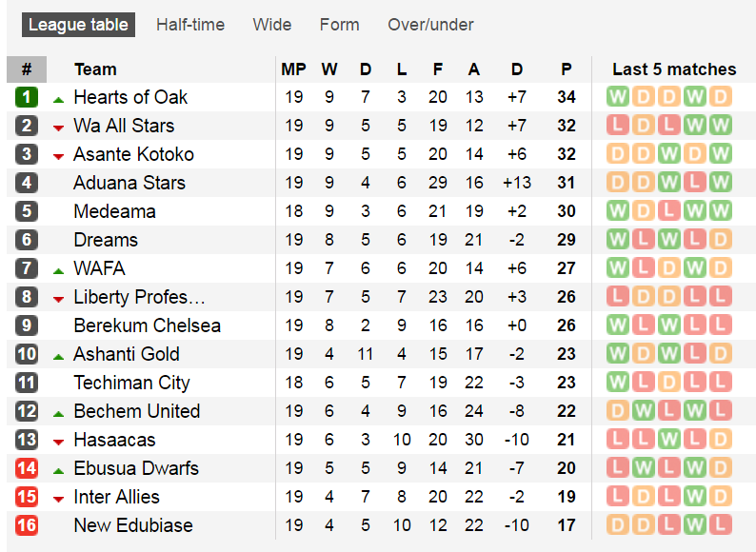Select the Form tab
The height and width of the screenshot is (552, 756).
[340, 25]
